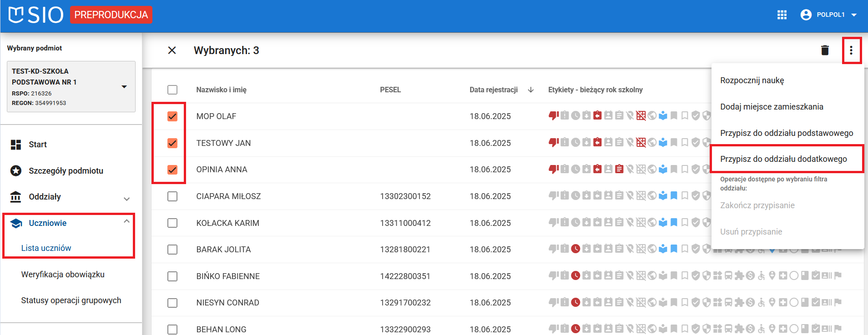Screen dimensions: 868x335
Task: Open the Wybrany podmiot school dropdown
Action: [124, 87]
